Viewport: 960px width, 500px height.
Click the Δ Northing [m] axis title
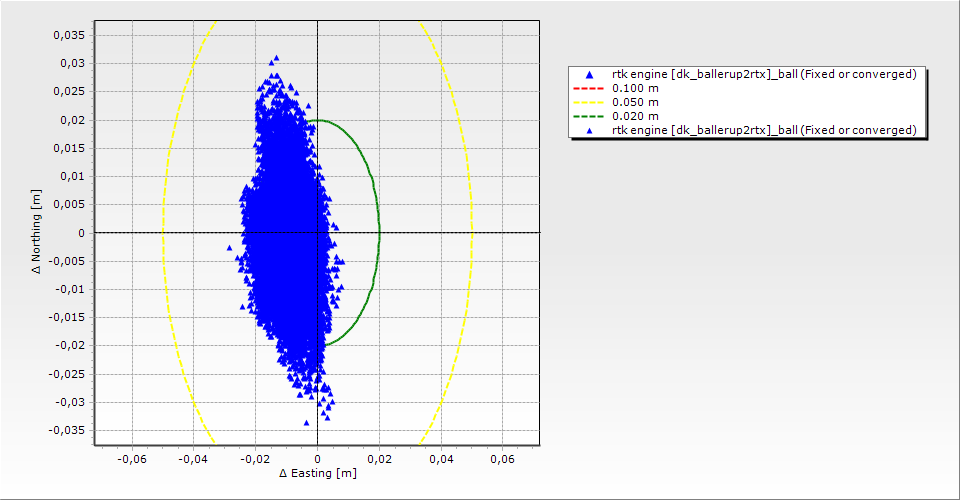[37, 231]
